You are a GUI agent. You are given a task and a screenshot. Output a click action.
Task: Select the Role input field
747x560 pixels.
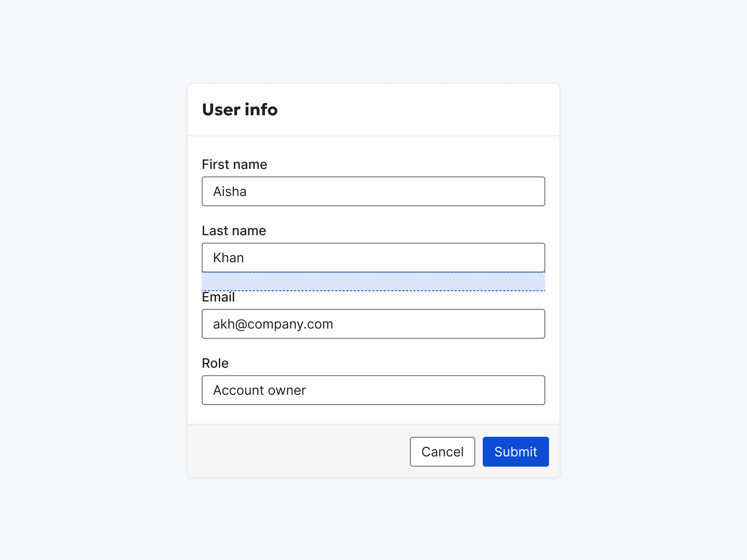pos(373,390)
